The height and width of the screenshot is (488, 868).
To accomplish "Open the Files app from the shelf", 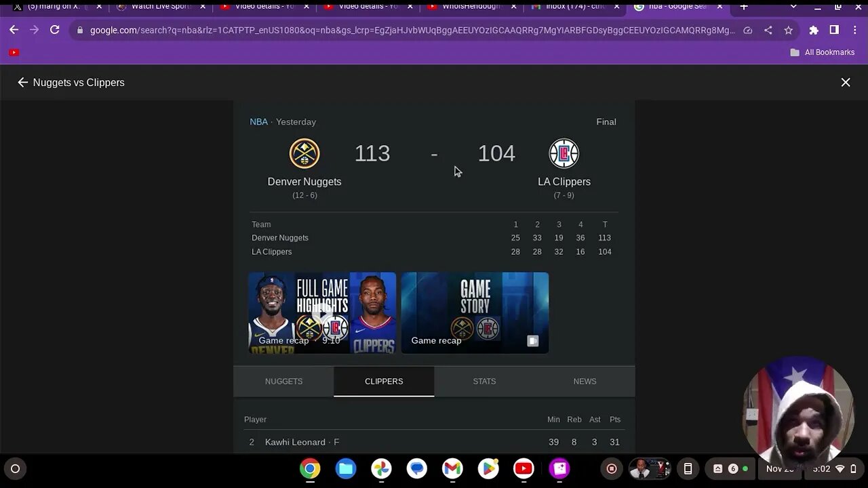I will coord(346,468).
